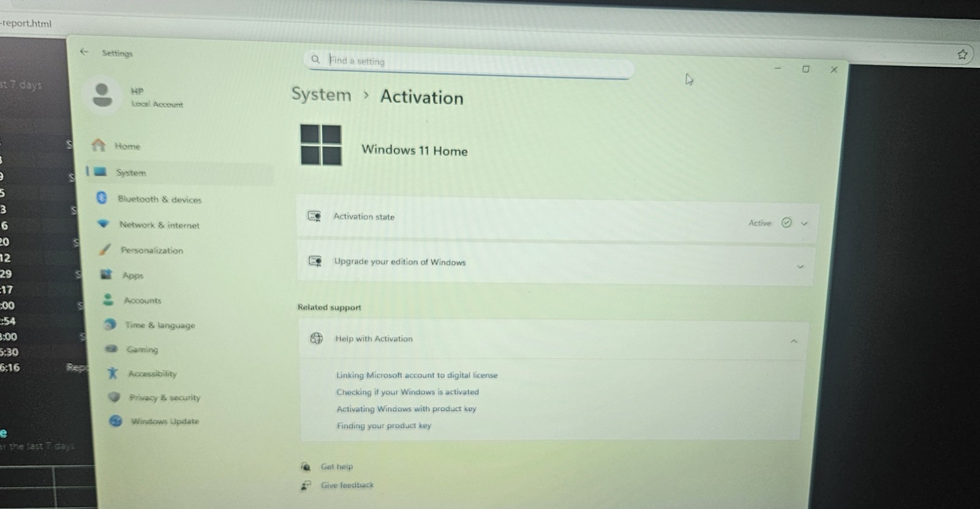Click the browser bookmark star icon

pos(962,55)
